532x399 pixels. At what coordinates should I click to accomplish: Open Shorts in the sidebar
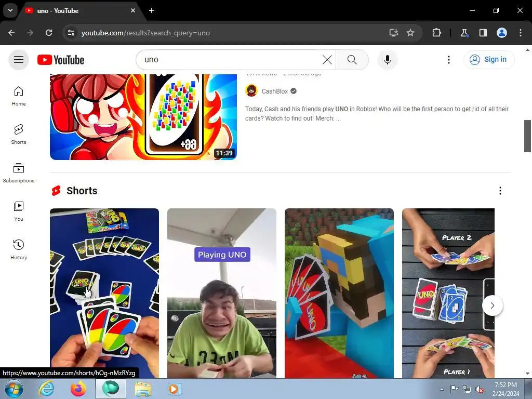click(x=19, y=135)
